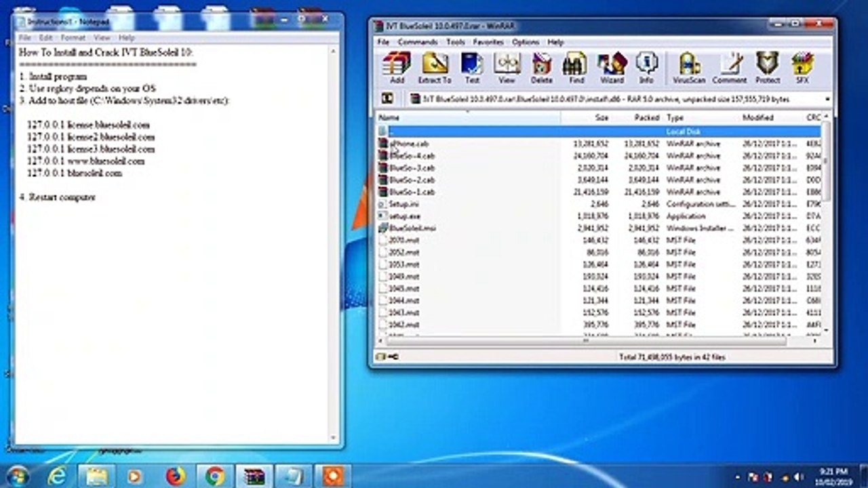Sort by Name column header
The height and width of the screenshot is (488, 868).
coord(469,117)
